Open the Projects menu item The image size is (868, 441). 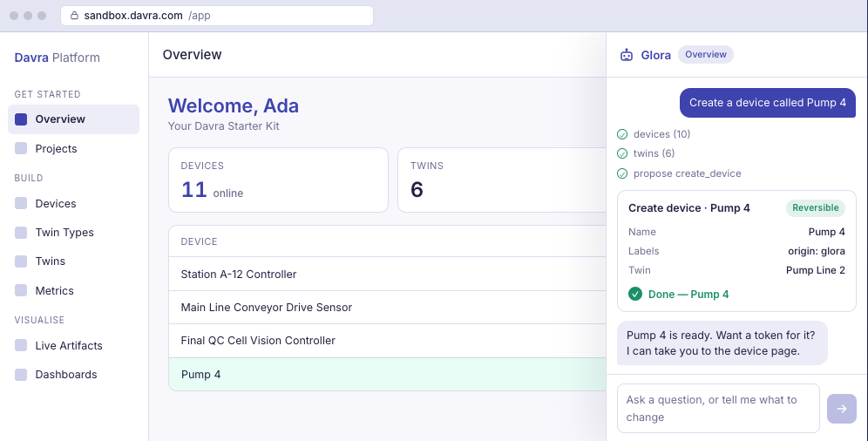click(x=73, y=148)
